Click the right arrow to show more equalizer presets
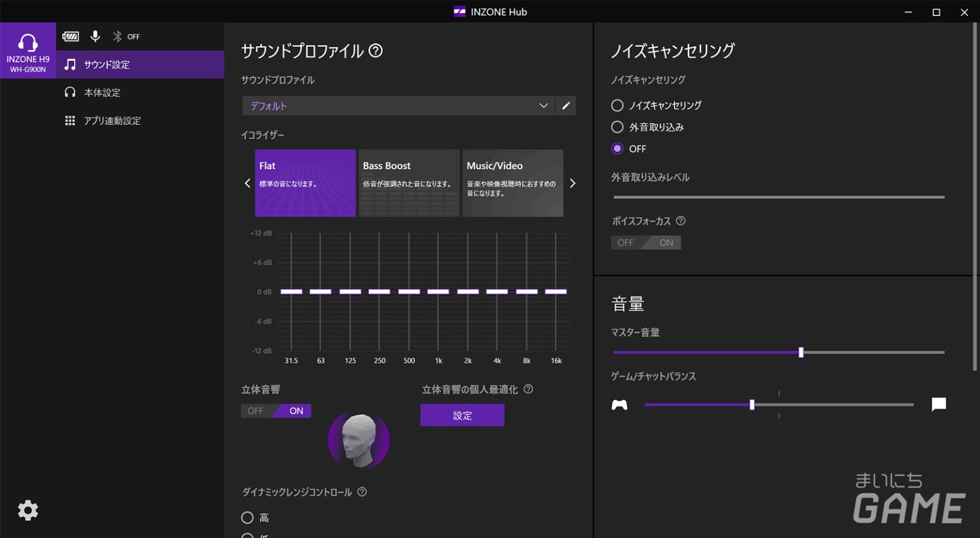980x538 pixels. (572, 183)
